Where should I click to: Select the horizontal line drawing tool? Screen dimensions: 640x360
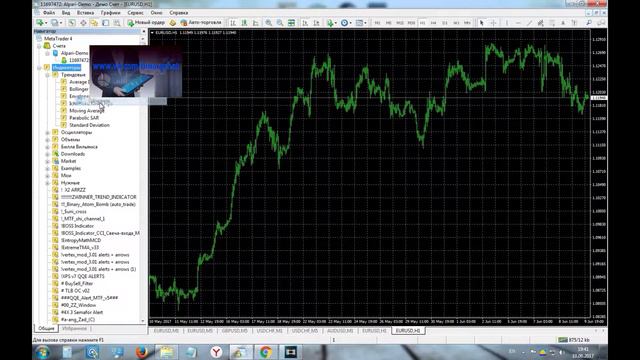(518, 23)
